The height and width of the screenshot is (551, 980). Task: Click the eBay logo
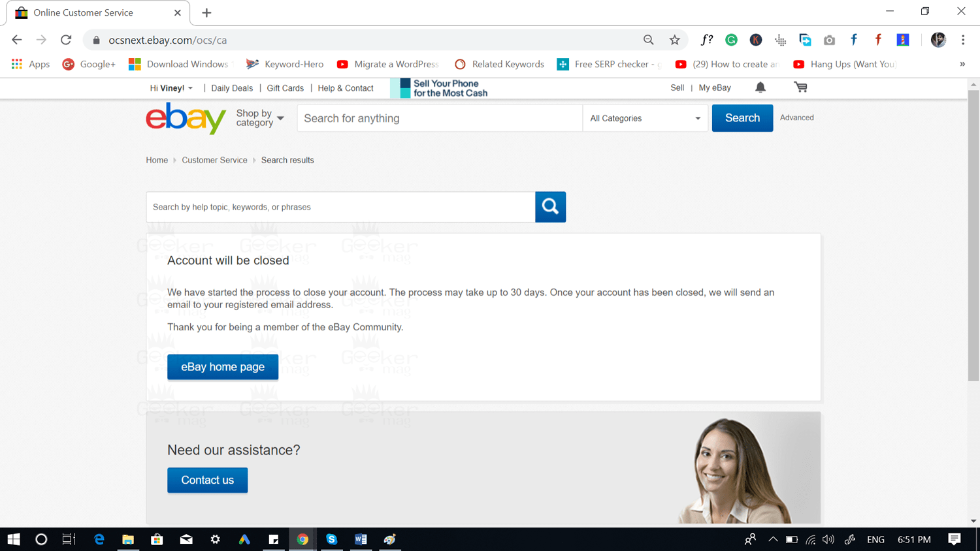[186, 118]
